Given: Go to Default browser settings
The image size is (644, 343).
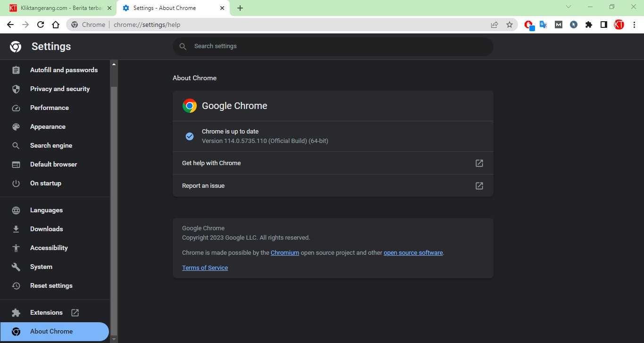Looking at the screenshot, I should 55,164.
